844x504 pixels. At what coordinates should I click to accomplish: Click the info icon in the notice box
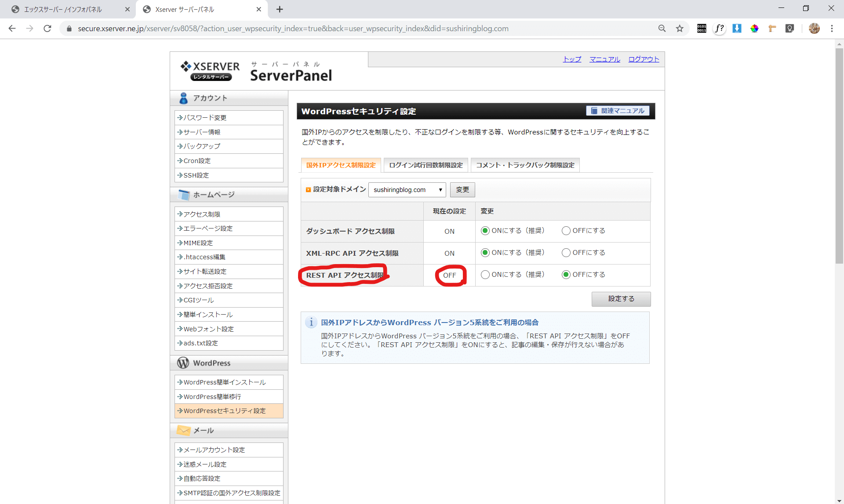point(311,323)
